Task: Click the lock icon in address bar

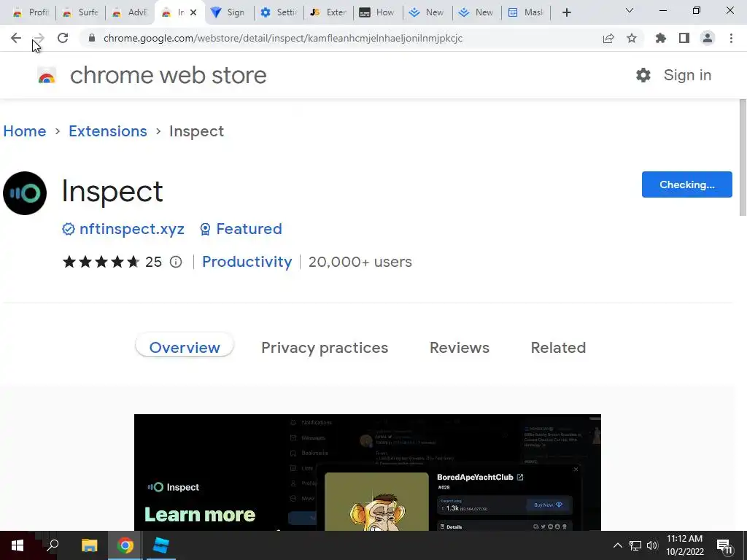Action: click(x=92, y=38)
